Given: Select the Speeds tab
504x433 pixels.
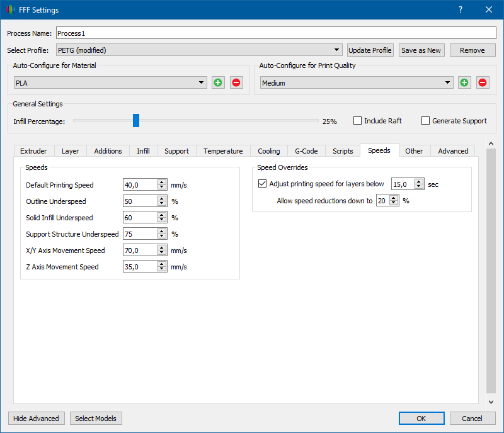Looking at the screenshot, I should click(379, 150).
